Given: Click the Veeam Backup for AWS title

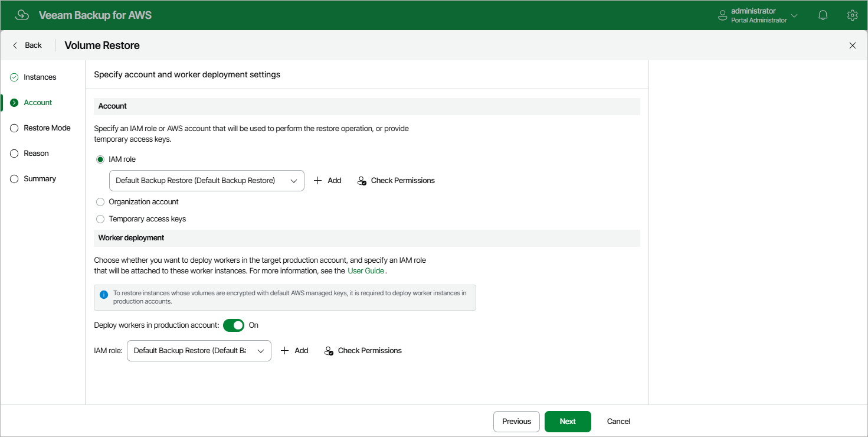Looking at the screenshot, I should click(95, 15).
